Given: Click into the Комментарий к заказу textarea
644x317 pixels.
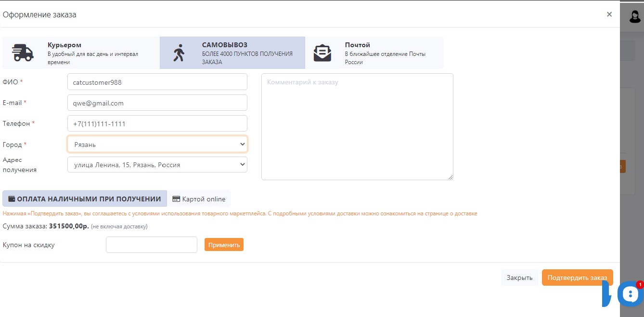Looking at the screenshot, I should click(357, 127).
